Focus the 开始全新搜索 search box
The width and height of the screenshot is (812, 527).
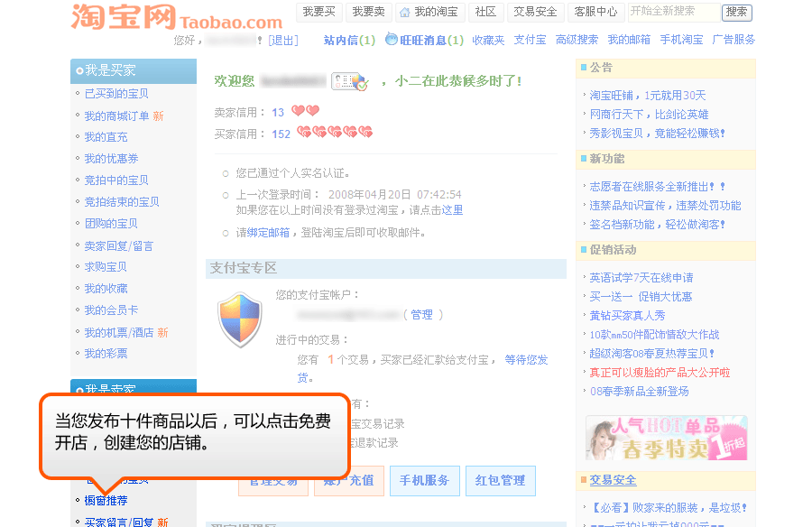(674, 12)
